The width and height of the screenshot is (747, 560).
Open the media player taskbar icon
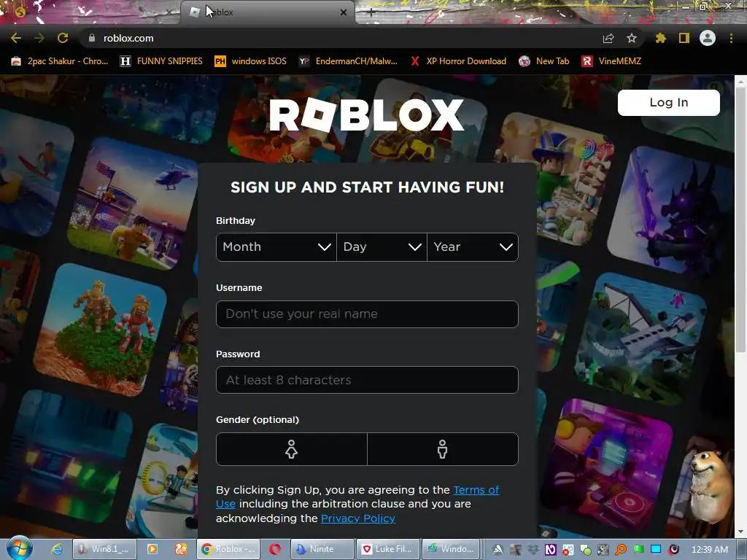point(152,549)
